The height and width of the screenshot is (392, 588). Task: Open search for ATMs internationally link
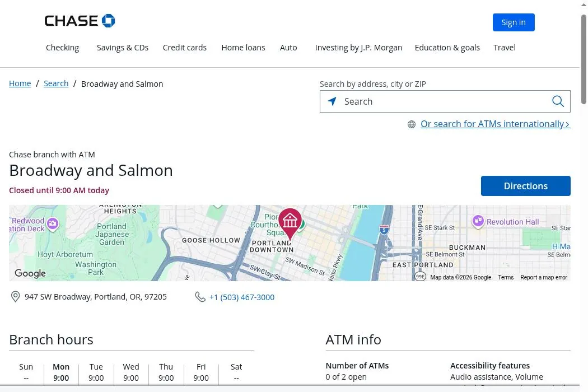(x=496, y=124)
